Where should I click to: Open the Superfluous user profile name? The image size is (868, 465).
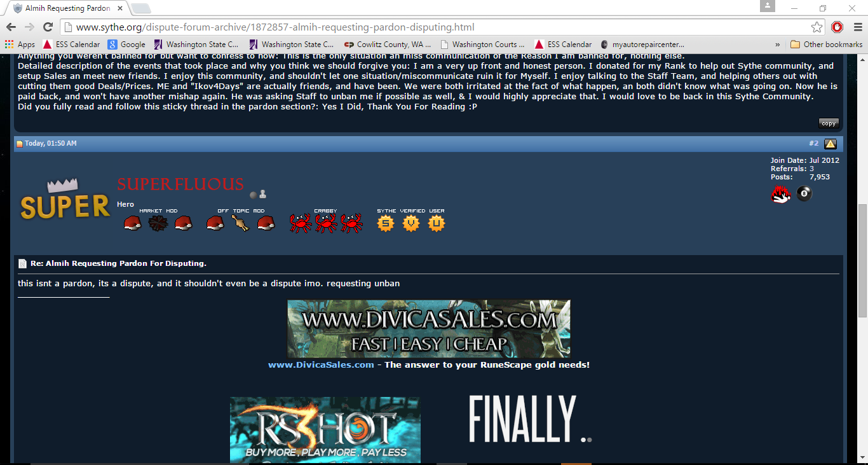[x=180, y=184]
